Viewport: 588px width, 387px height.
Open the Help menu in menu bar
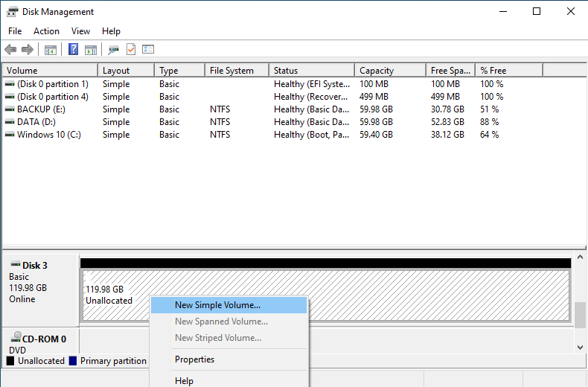click(x=111, y=31)
